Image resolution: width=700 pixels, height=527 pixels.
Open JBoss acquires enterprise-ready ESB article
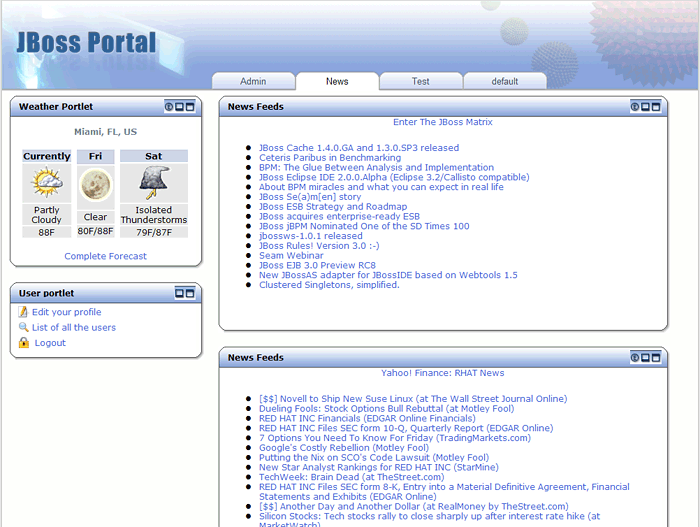339,217
